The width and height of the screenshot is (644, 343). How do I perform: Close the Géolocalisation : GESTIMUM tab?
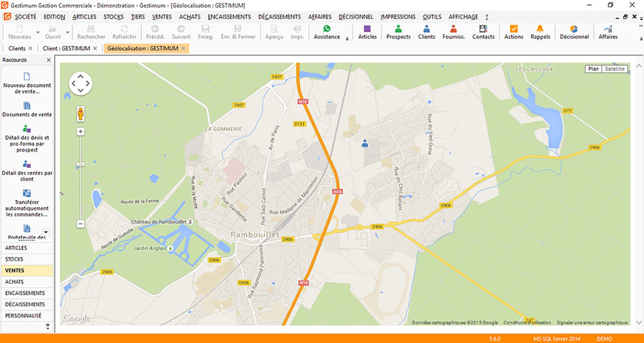(x=183, y=48)
